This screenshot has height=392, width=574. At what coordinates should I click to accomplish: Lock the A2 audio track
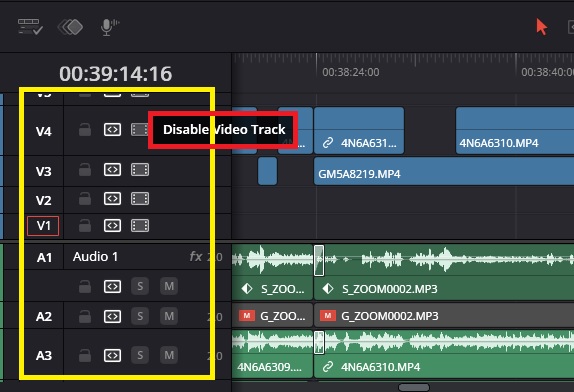pos(85,316)
